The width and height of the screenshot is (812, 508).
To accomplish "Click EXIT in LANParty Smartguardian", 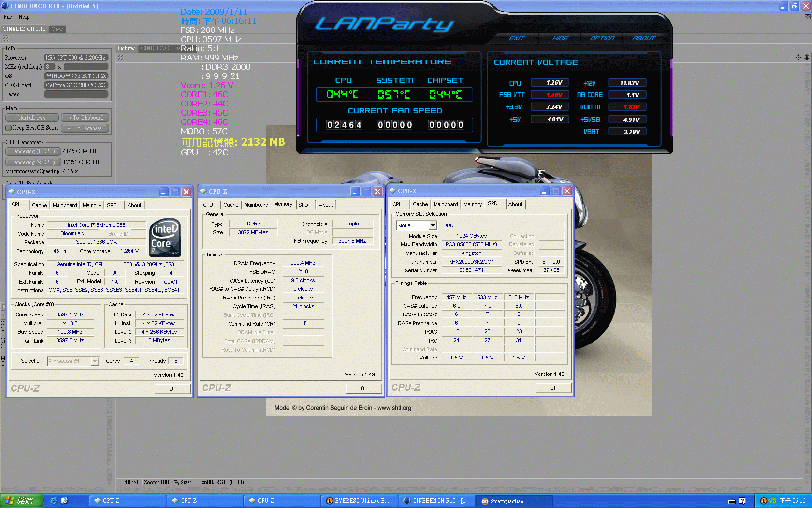I will [x=516, y=38].
